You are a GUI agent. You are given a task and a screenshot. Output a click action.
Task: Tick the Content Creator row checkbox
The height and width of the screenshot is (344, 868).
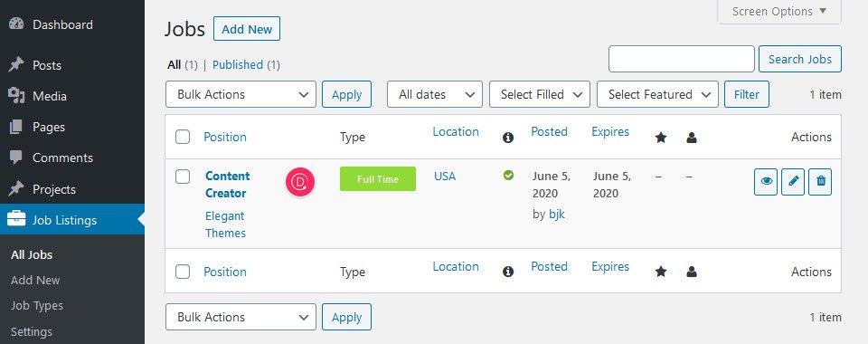pos(183,177)
